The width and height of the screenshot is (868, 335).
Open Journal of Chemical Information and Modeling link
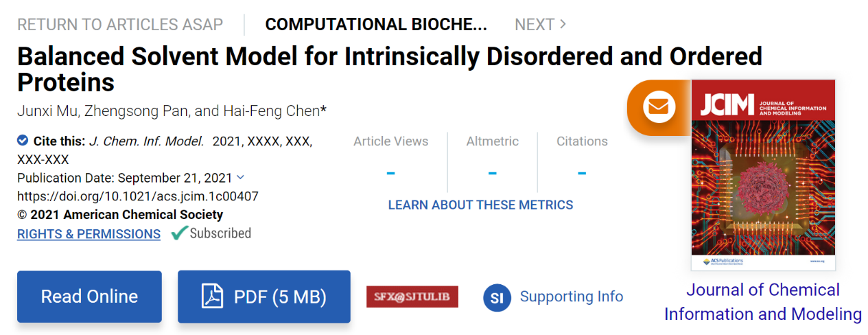click(762, 302)
